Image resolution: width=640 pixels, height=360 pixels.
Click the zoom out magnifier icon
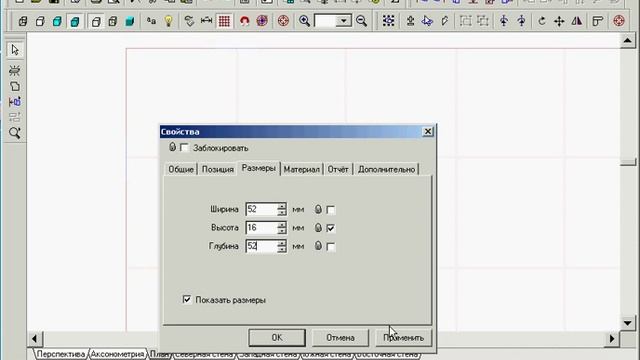click(361, 21)
